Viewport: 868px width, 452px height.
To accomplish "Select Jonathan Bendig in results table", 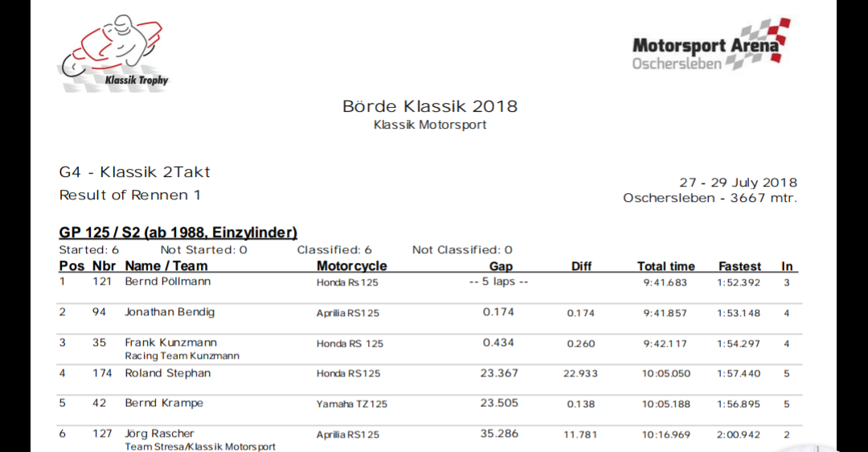I will click(170, 312).
